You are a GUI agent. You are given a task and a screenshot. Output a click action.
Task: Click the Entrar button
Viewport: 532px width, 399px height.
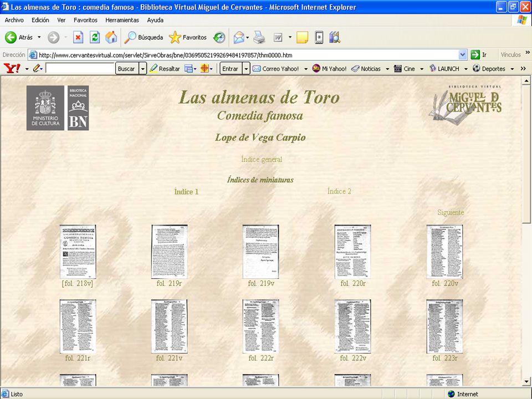coord(230,69)
